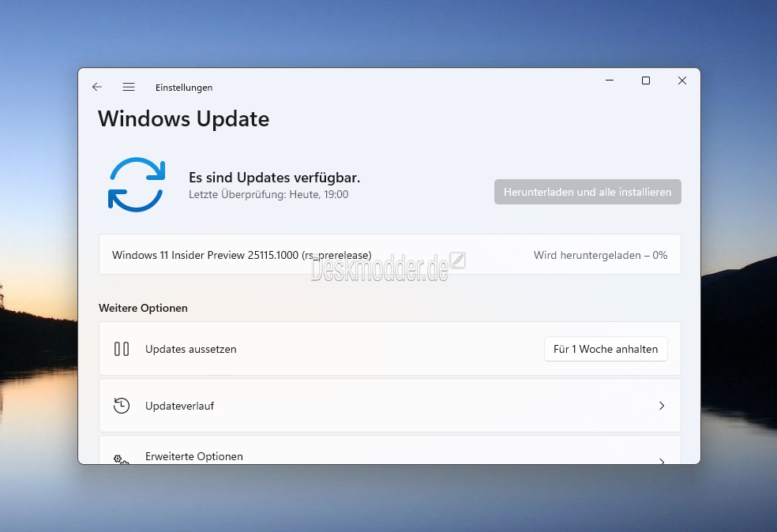Image resolution: width=777 pixels, height=532 pixels.
Task: Click the clock history icon for Updateverlauf
Action: [122, 406]
